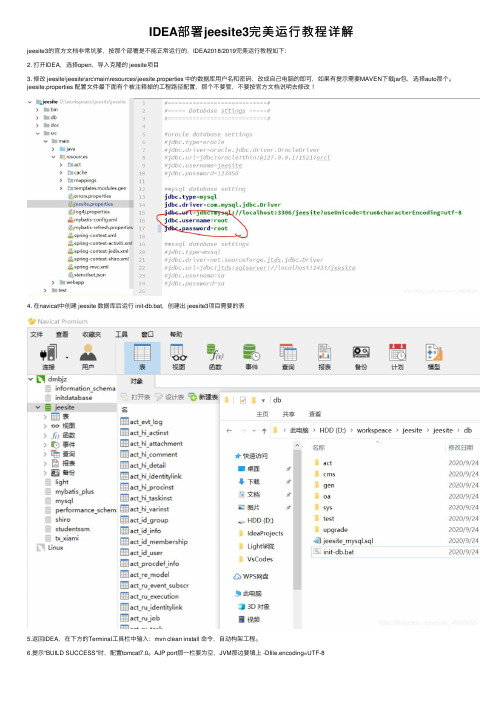Toggle the checkbox icon in Explorer title bar
The image size is (504, 713).
point(243,400)
